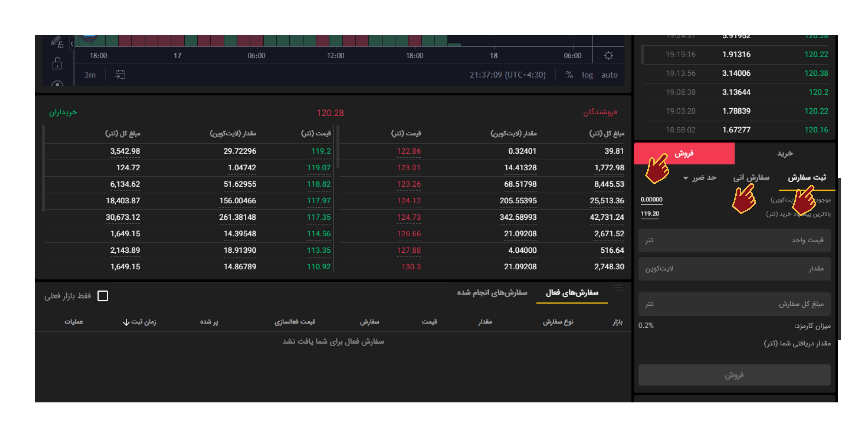Viewport: 868px width, 434px height.
Task: Click buyer price 117.97
Action: tap(318, 201)
